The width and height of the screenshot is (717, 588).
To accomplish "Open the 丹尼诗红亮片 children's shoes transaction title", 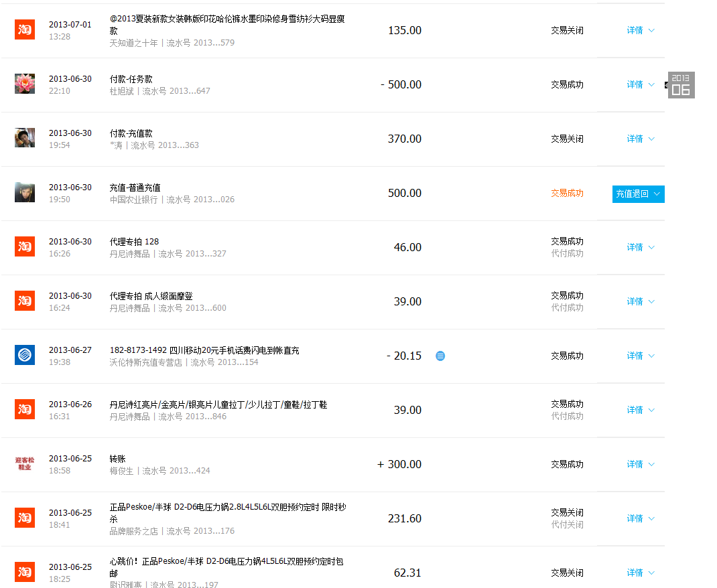I will (218, 405).
